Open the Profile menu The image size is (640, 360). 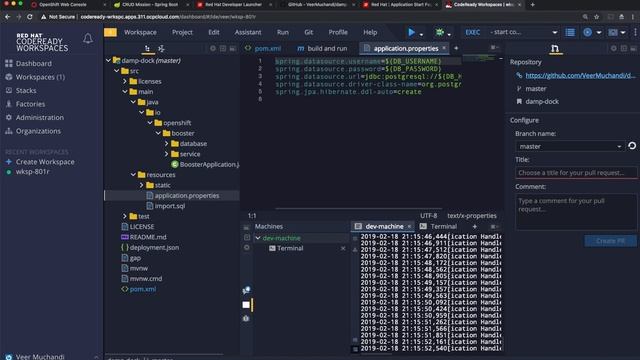tap(338, 32)
